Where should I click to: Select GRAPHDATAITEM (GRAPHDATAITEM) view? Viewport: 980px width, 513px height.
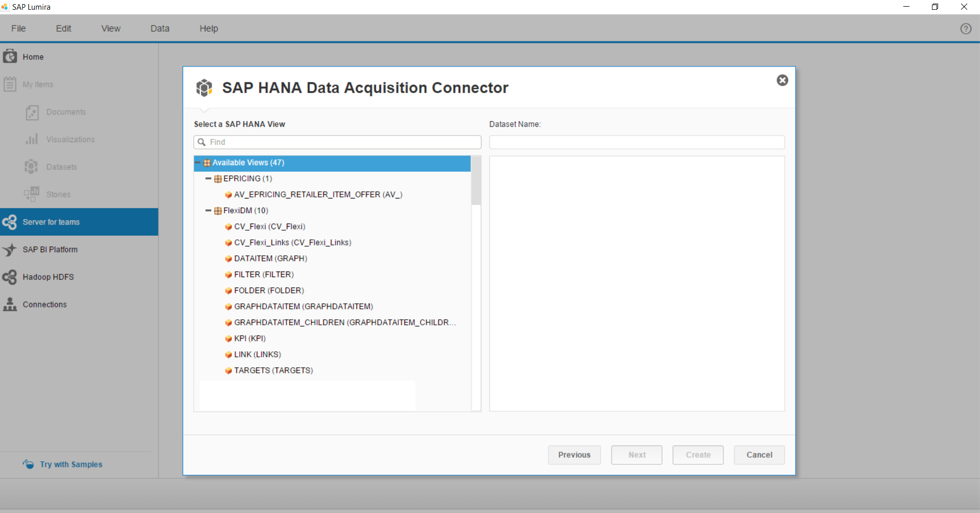pyautogui.click(x=304, y=306)
